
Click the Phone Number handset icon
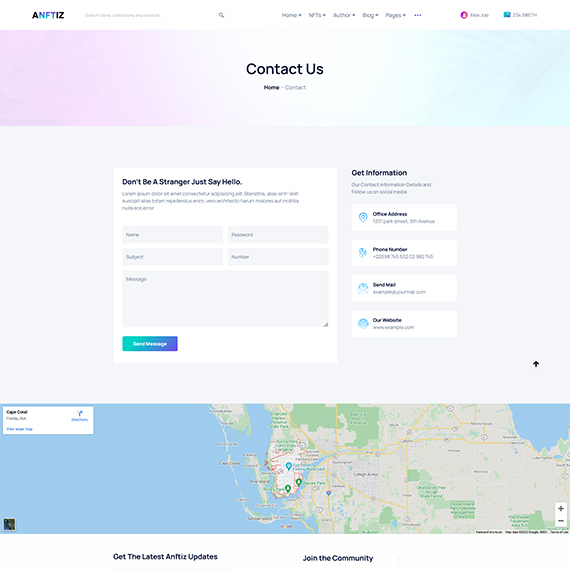(x=363, y=252)
